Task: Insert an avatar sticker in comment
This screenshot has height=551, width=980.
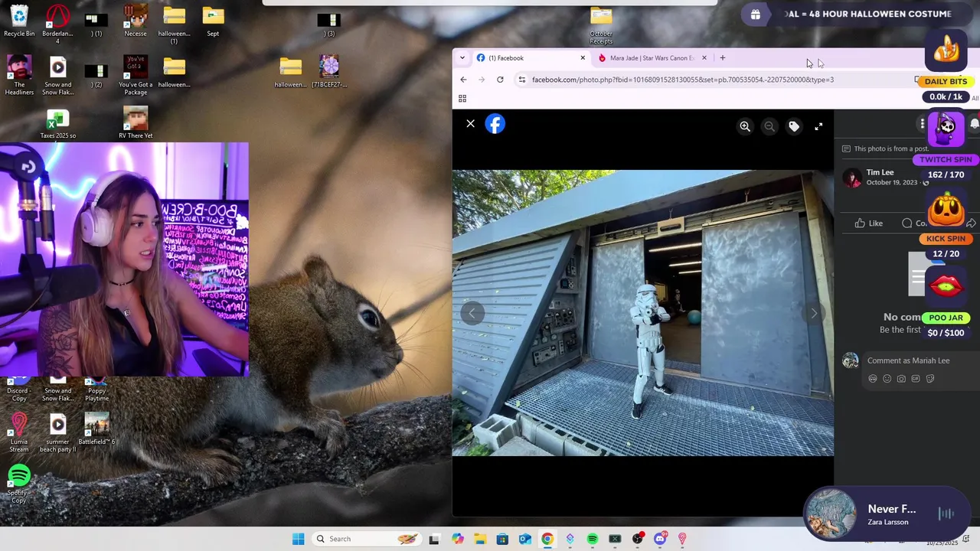Action: (873, 379)
